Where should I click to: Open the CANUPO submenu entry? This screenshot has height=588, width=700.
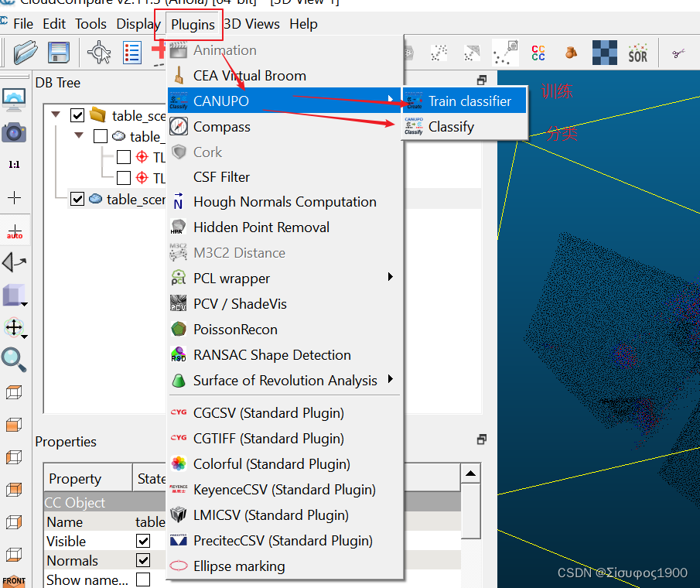[285, 101]
